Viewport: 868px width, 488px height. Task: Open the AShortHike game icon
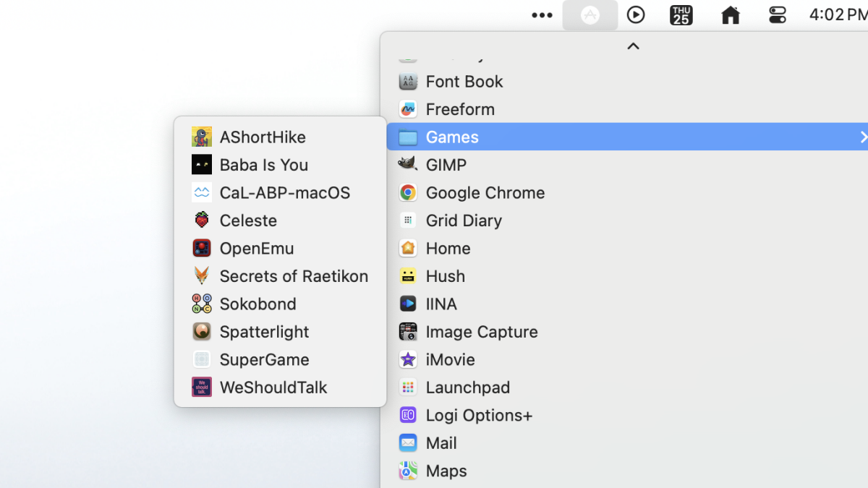pyautogui.click(x=202, y=137)
